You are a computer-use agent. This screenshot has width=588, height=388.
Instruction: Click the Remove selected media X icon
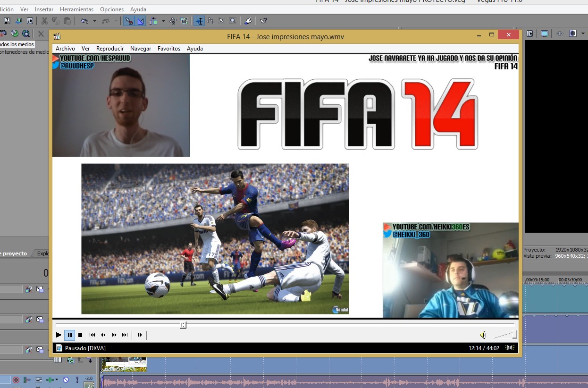pos(41,34)
